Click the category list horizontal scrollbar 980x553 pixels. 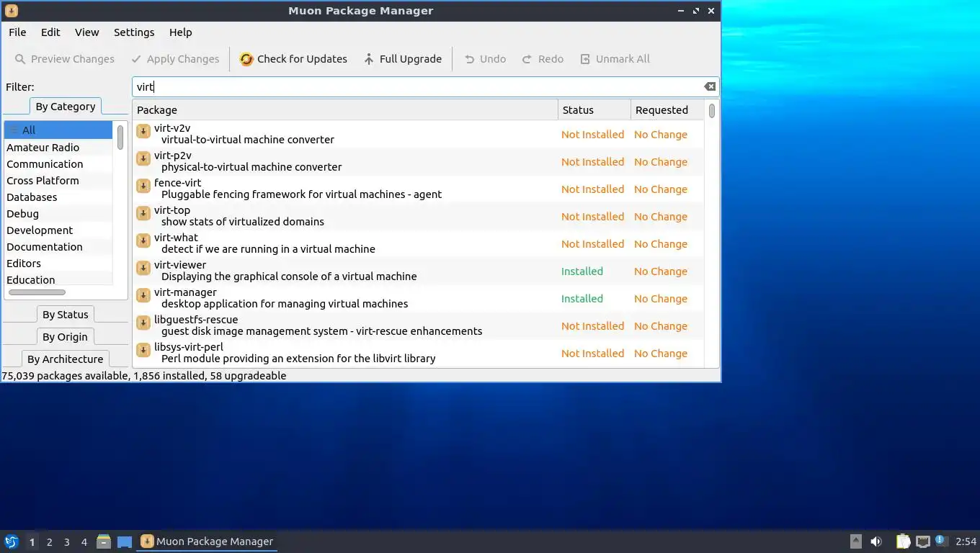(37, 292)
